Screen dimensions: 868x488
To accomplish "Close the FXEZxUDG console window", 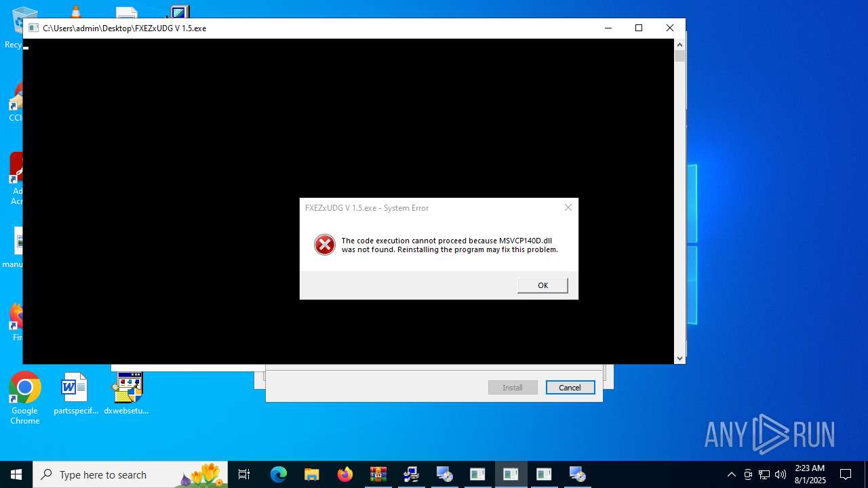I will point(670,28).
